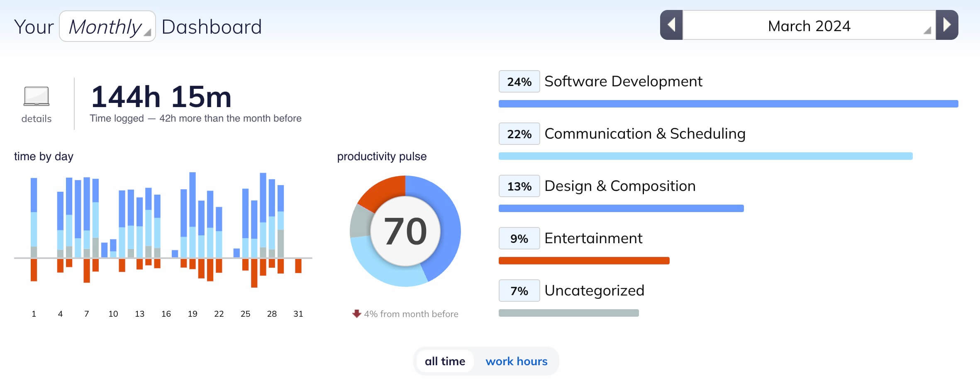Click the Software Development blue bar

point(728,104)
